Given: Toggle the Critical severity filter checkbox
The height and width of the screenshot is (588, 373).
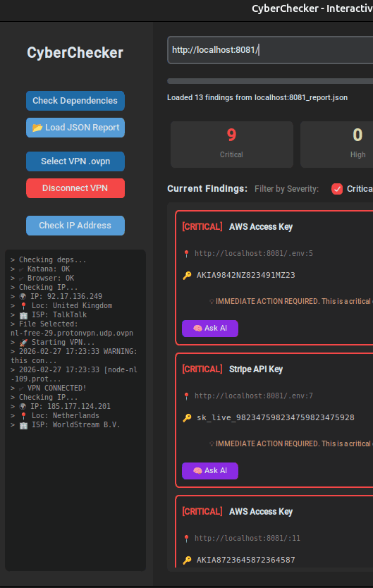Looking at the screenshot, I should [x=337, y=189].
